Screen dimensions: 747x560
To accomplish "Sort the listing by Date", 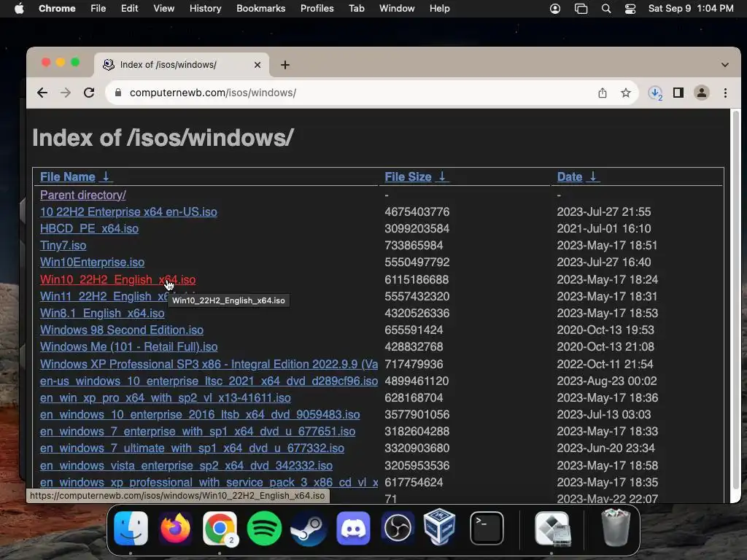I will (x=570, y=176).
